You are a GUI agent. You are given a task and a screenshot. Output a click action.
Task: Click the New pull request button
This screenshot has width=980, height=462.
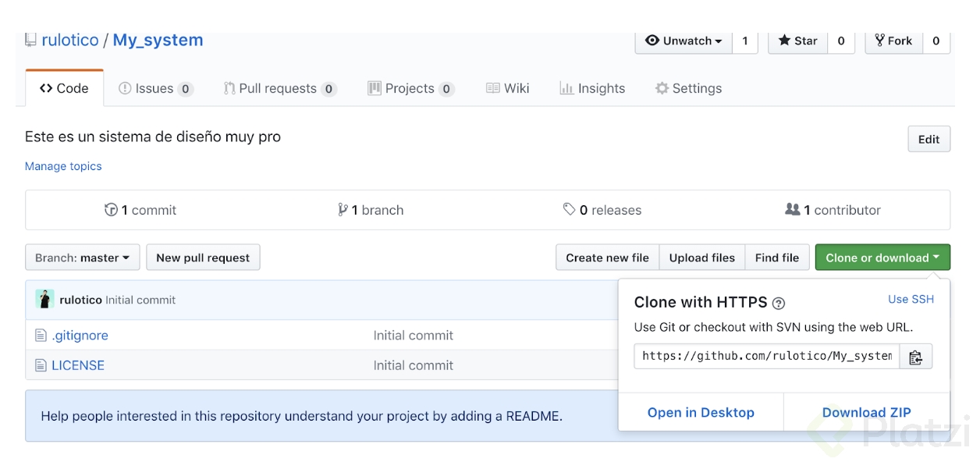(x=203, y=258)
